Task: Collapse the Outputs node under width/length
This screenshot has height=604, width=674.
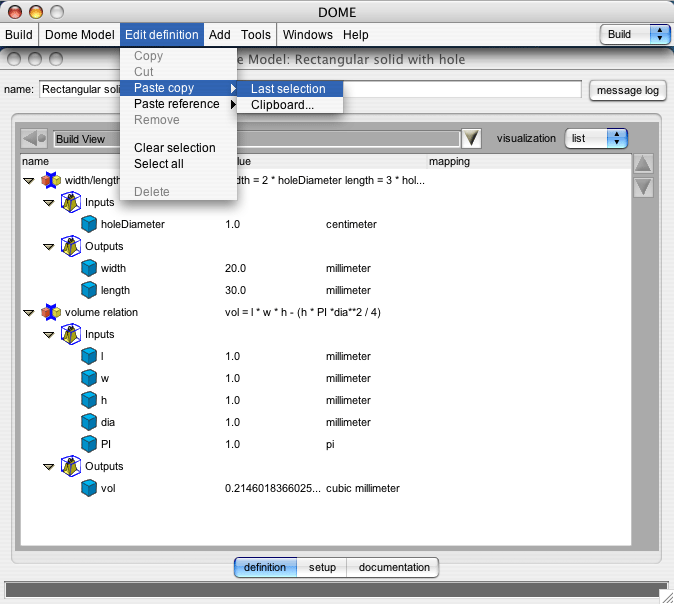Action: (x=49, y=247)
